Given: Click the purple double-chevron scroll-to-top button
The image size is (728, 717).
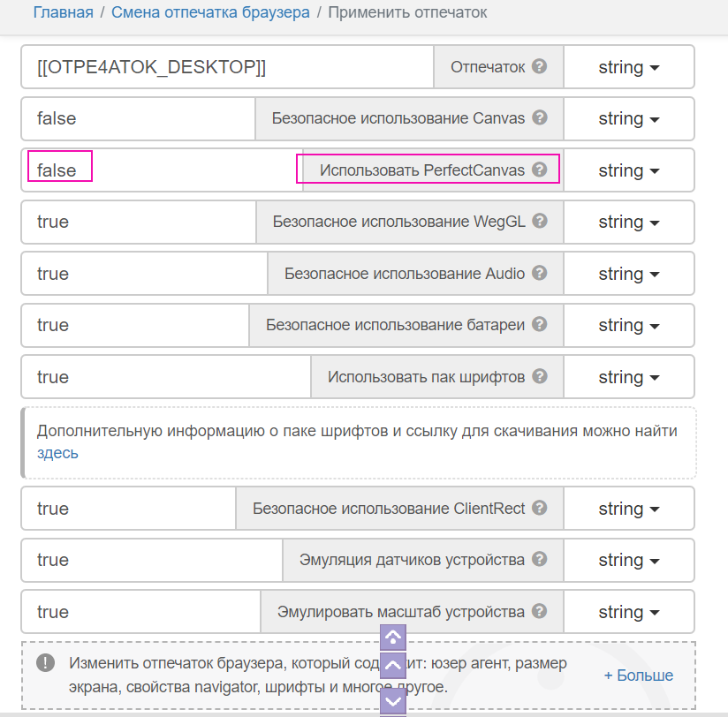Looking at the screenshot, I should (x=392, y=638).
